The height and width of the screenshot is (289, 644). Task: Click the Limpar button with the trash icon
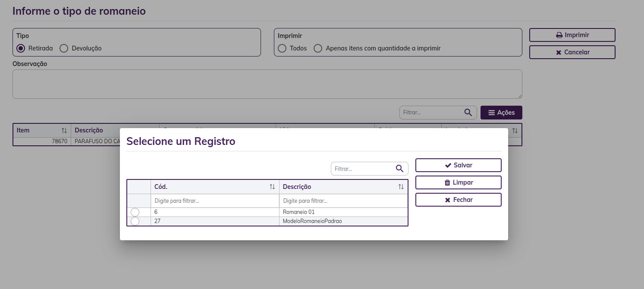pyautogui.click(x=458, y=182)
